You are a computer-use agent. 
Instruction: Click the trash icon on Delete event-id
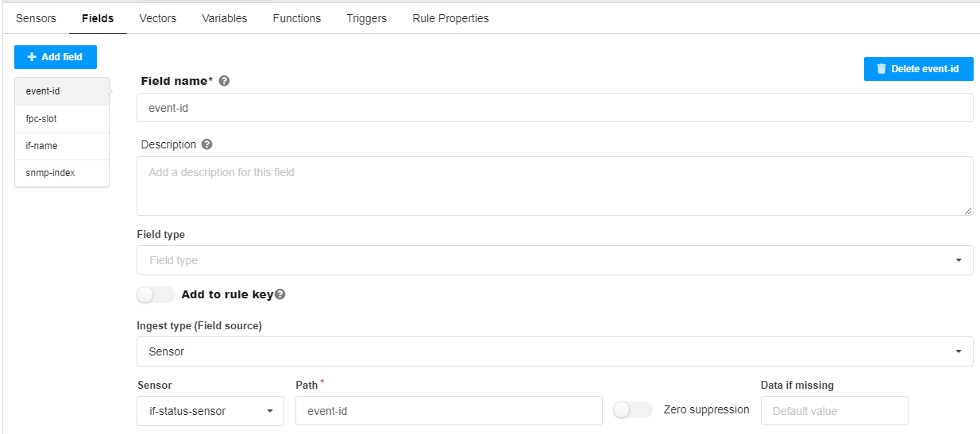(882, 69)
